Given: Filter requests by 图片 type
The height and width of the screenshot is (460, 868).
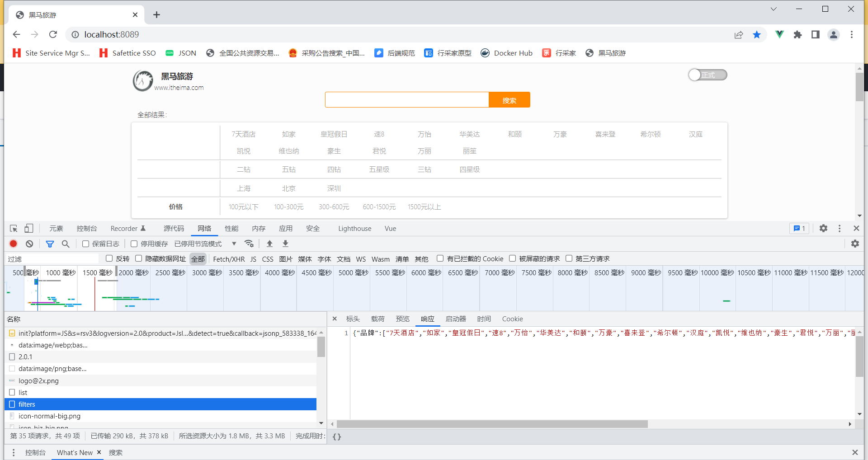Looking at the screenshot, I should pyautogui.click(x=286, y=259).
